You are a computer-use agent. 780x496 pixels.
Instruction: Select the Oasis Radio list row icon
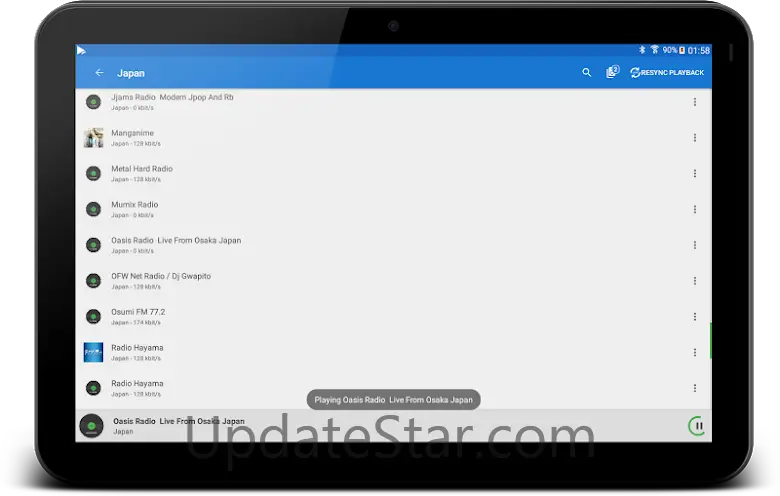[94, 245]
